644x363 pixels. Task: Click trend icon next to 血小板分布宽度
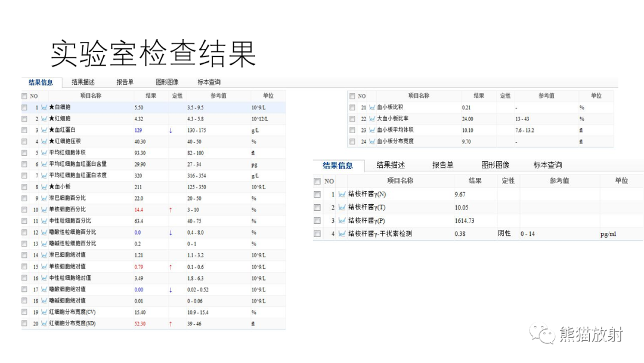point(372,141)
